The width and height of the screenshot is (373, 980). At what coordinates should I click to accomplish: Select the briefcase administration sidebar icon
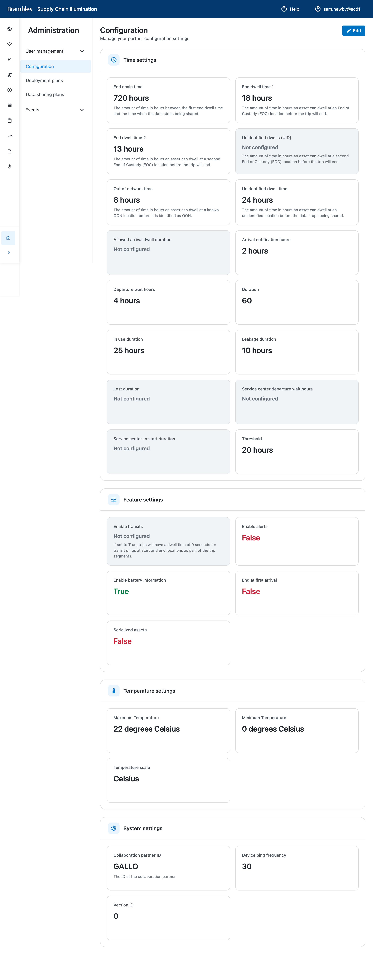click(x=8, y=238)
